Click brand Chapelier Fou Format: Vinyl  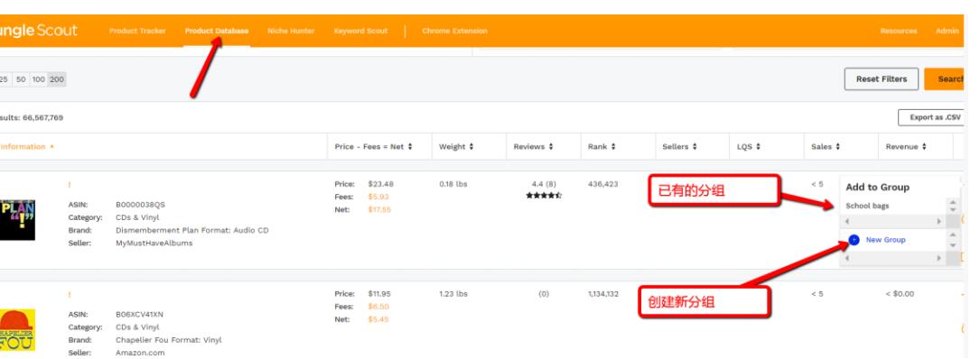click(x=169, y=340)
